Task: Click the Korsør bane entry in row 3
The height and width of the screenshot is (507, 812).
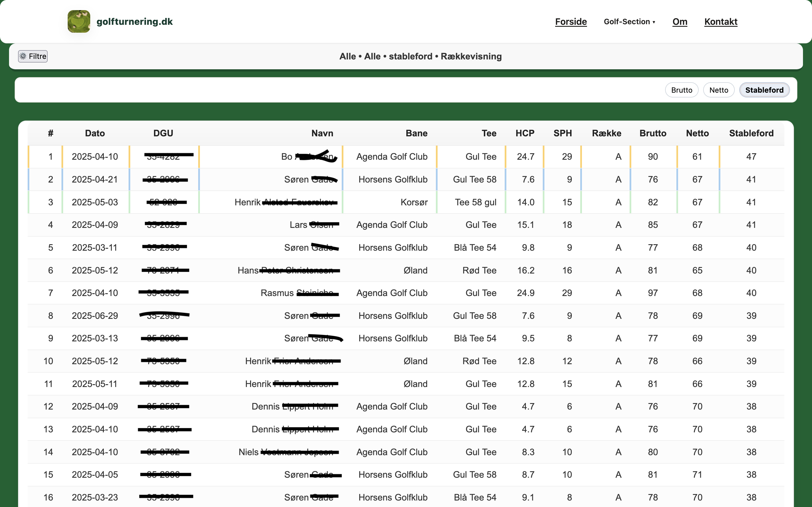Action: click(414, 202)
